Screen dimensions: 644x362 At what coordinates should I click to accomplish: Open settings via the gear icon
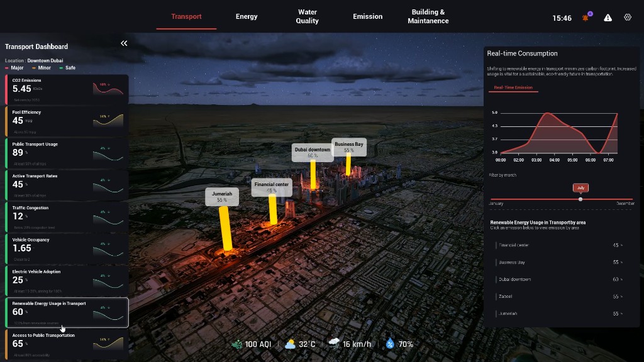tap(627, 18)
